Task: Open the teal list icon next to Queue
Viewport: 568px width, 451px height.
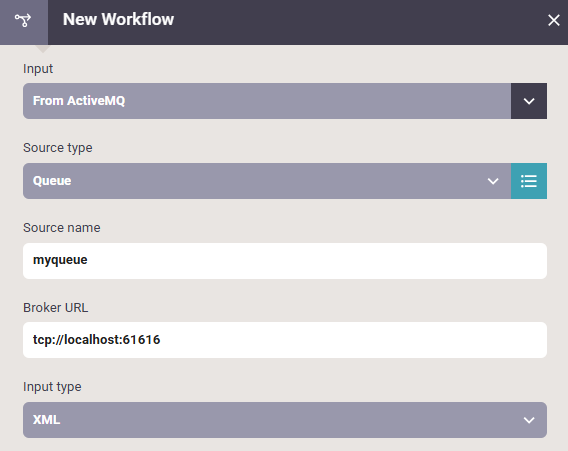Action: point(529,181)
